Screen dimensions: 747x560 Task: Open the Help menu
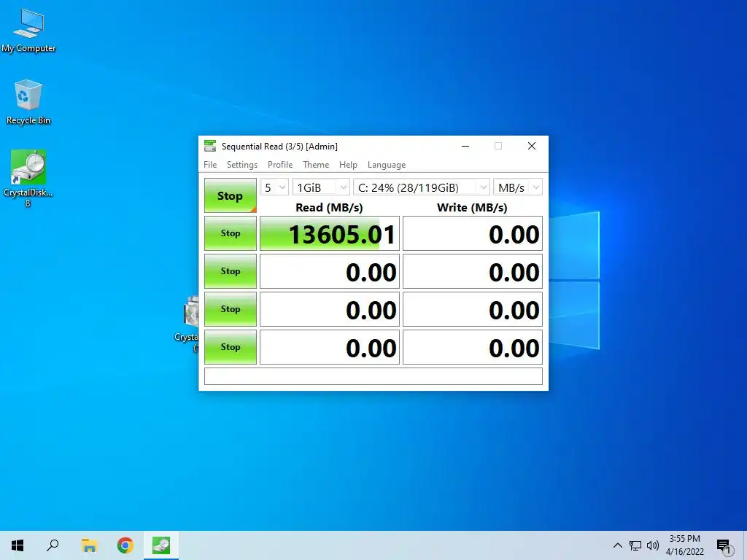point(348,165)
